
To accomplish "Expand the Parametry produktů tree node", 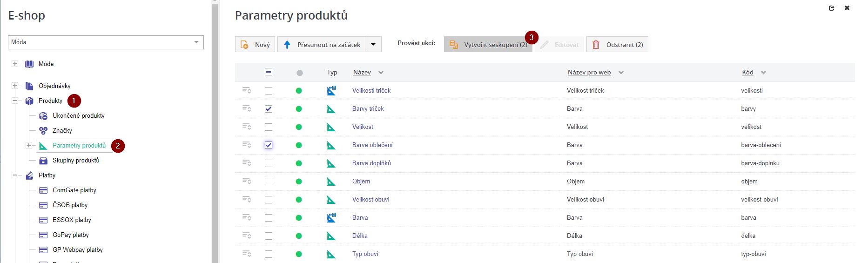I will (29, 146).
